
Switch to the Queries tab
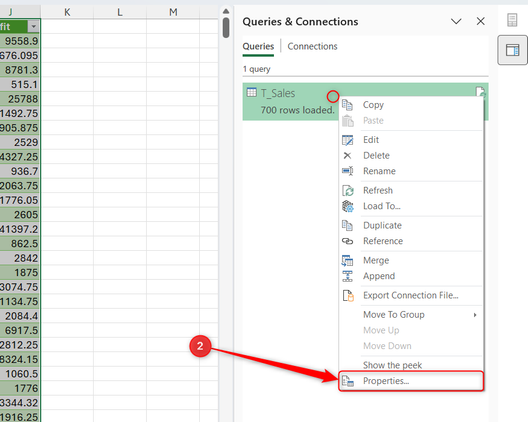(x=258, y=46)
